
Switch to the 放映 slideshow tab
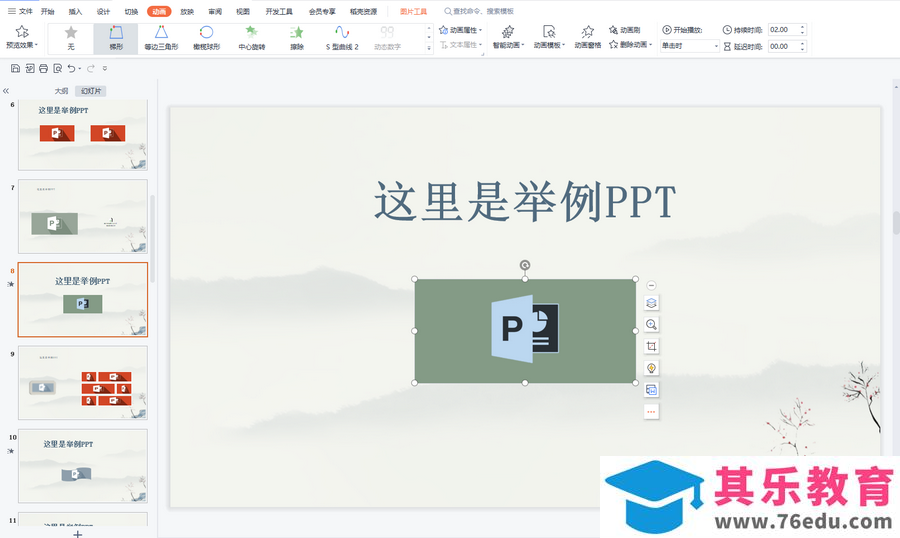(187, 11)
